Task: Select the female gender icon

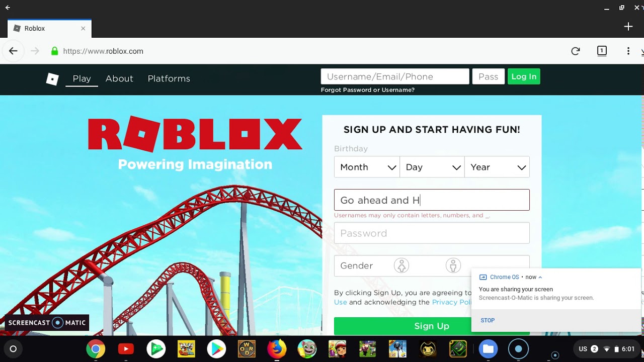Action: [401, 265]
